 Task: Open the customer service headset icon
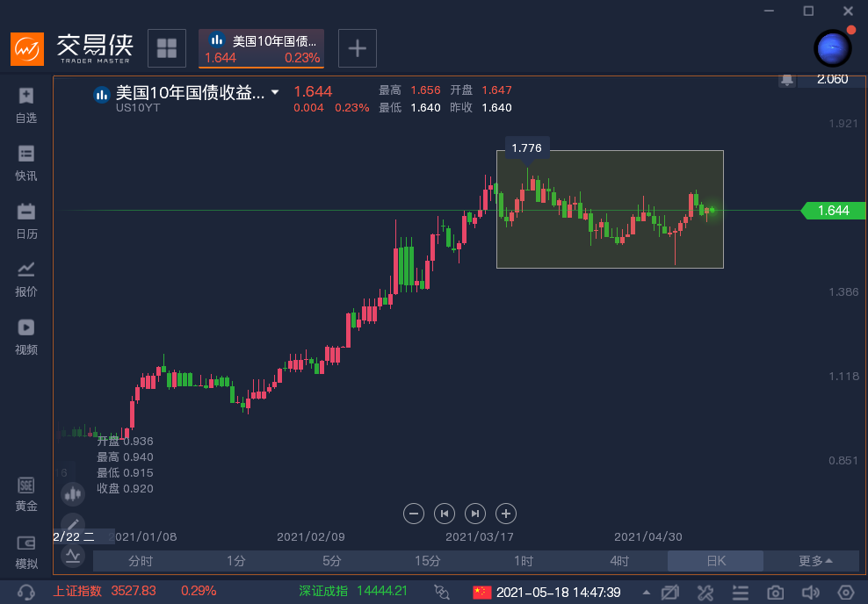pyautogui.click(x=26, y=593)
